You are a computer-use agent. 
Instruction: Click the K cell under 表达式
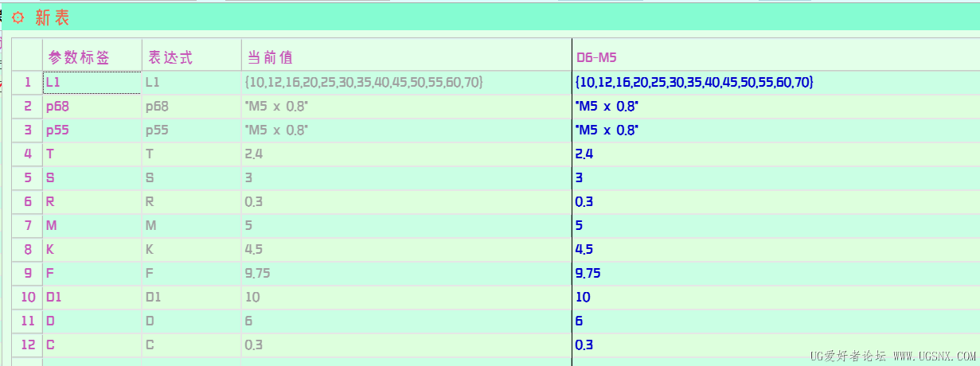click(x=192, y=250)
